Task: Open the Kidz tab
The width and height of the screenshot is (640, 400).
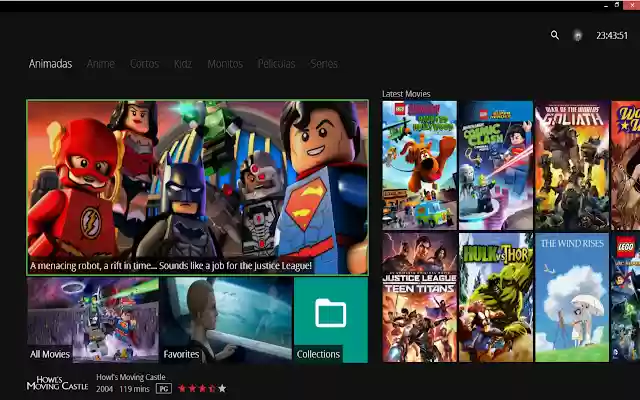Action: (183, 64)
